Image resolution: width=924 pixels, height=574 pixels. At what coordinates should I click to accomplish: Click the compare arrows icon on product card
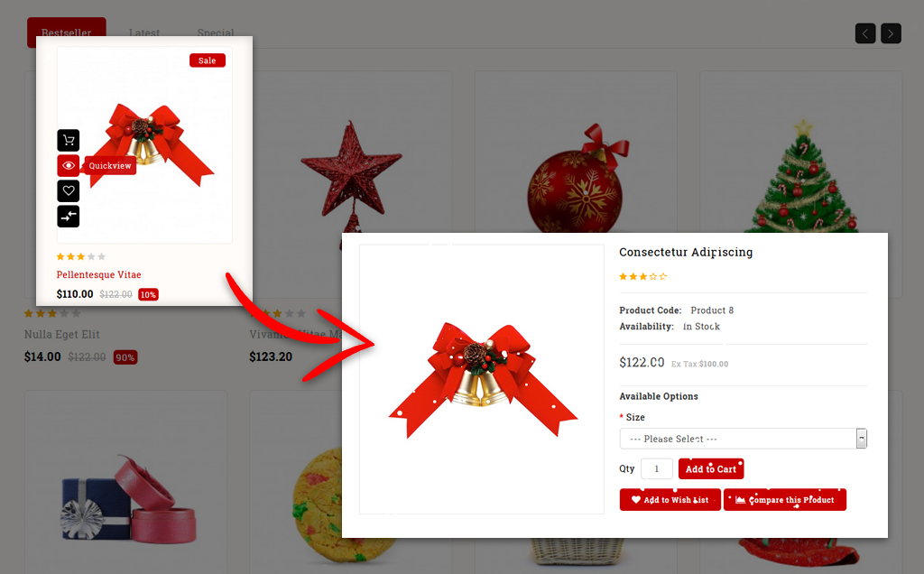69,217
